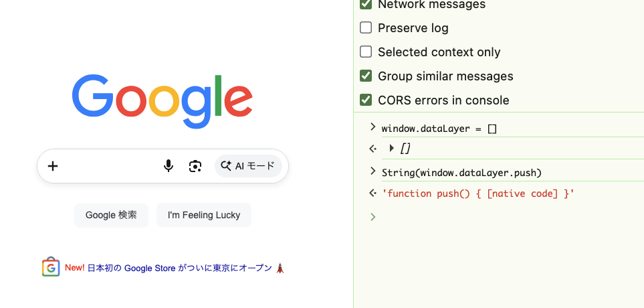Open Google Lens camera search icon

195,166
